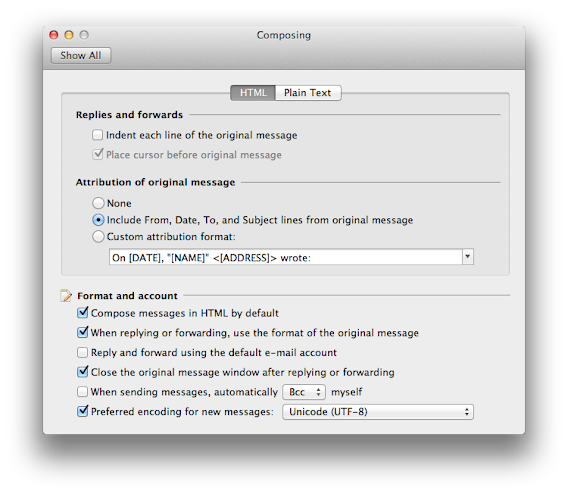
Task: Select Include From, Date, To, Subject lines option
Action: point(98,220)
